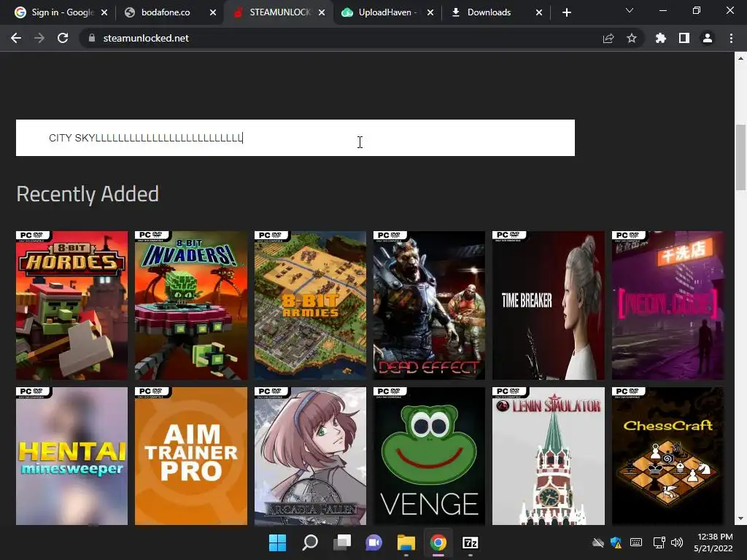The height and width of the screenshot is (560, 747).
Task: Open the Teams Chat taskbar icon
Action: [374, 542]
